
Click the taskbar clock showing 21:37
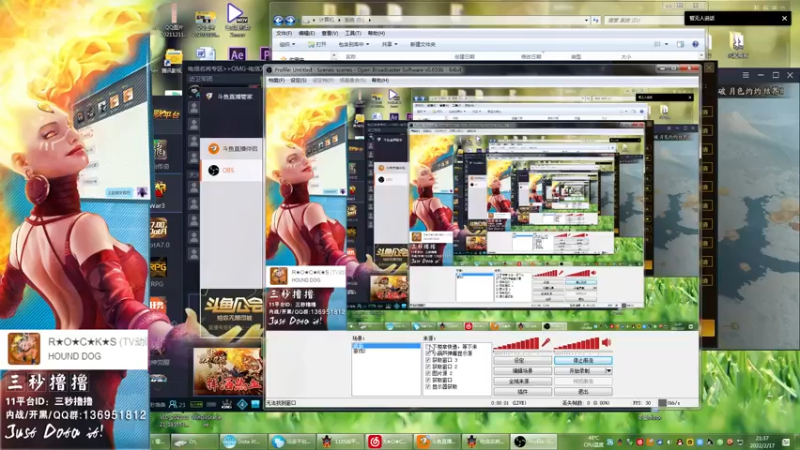point(762,441)
